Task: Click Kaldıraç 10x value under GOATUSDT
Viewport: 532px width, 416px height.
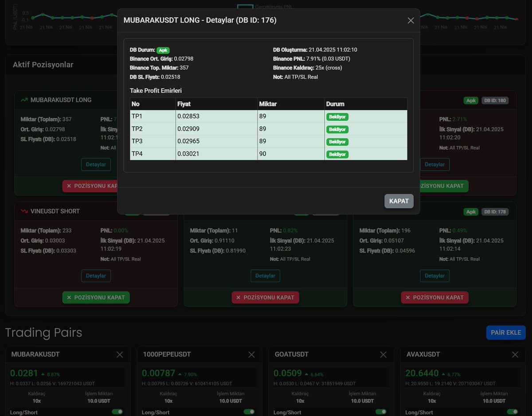Action: tap(300, 401)
